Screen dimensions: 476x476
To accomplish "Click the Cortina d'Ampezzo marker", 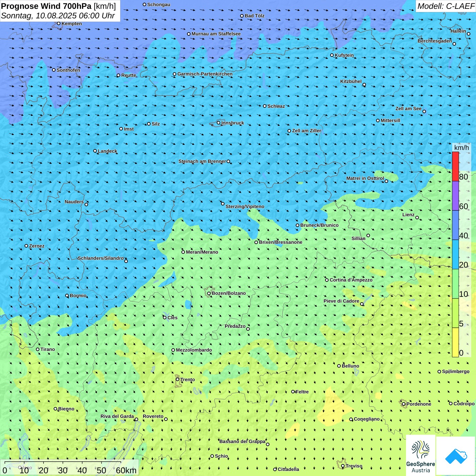I will point(327,280).
